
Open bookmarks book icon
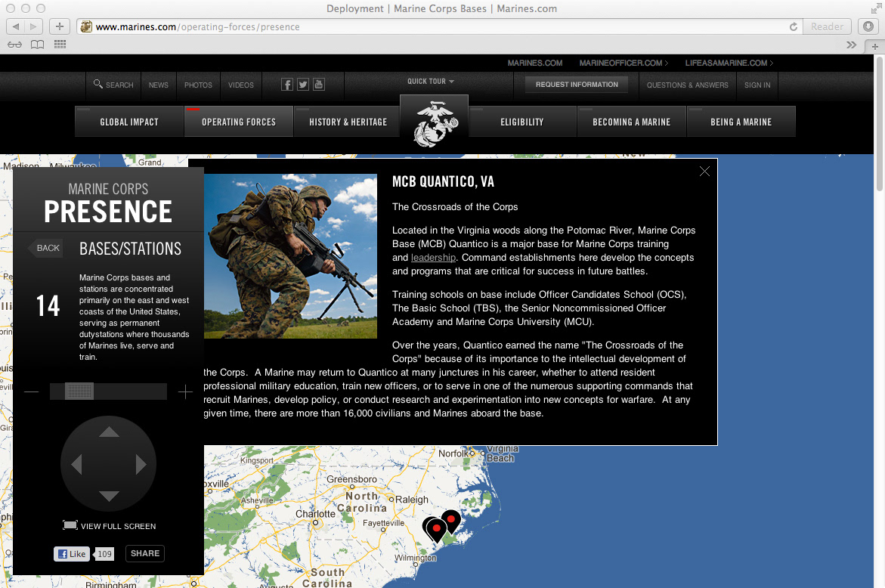click(x=37, y=45)
